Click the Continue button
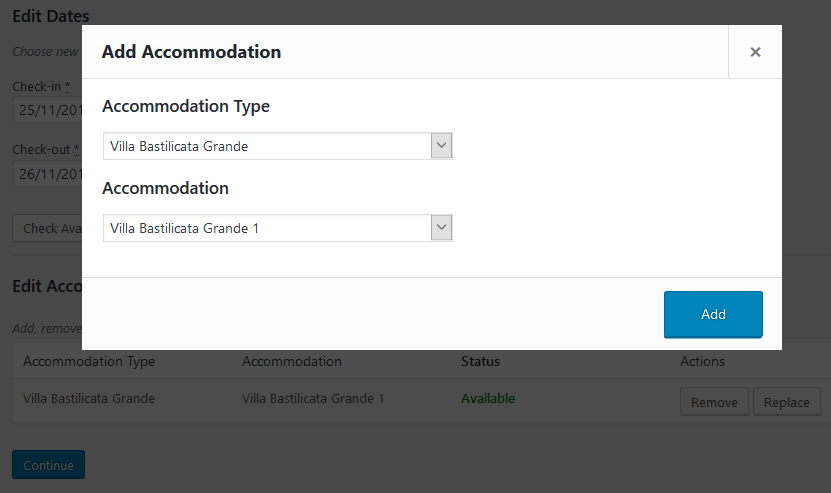 tap(48, 465)
